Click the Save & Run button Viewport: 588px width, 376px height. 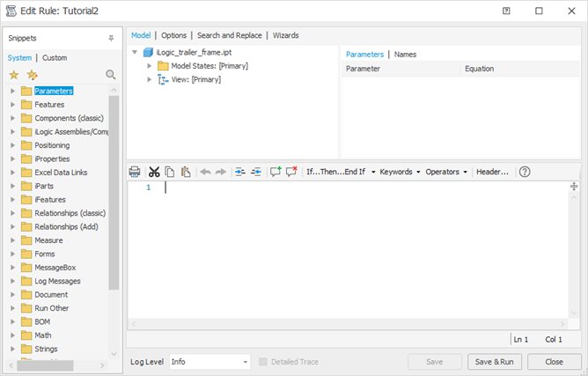click(x=494, y=362)
